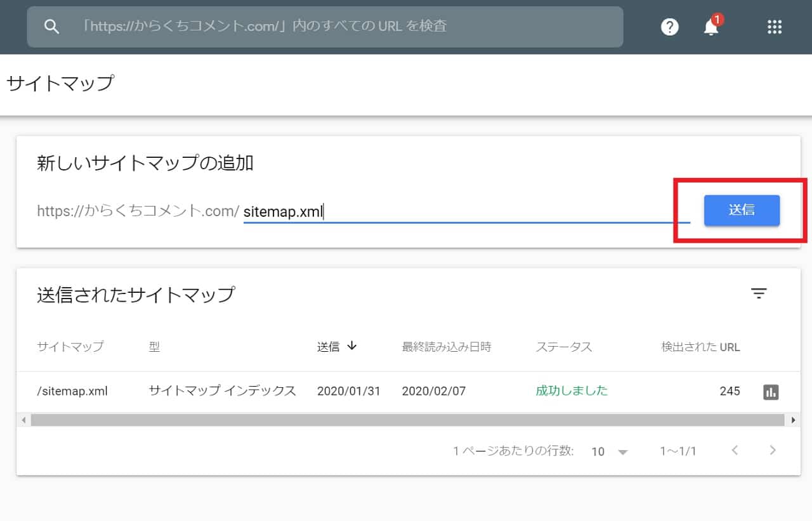
Task: Go to previous page of table
Action: pos(735,451)
